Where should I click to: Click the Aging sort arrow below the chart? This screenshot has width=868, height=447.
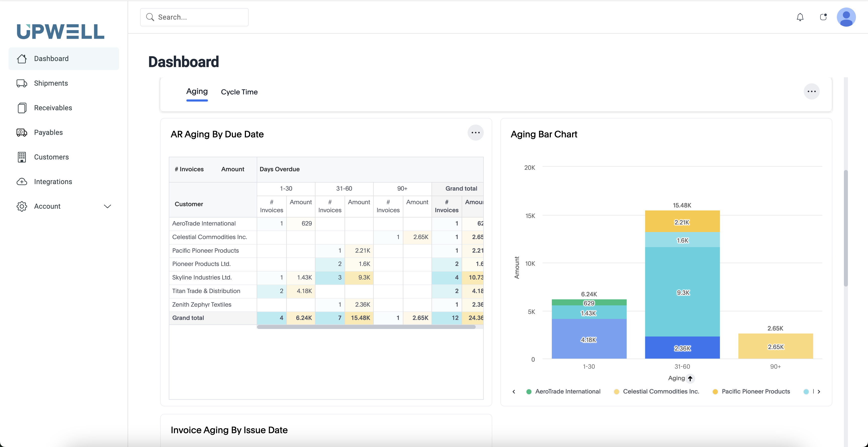tap(690, 378)
